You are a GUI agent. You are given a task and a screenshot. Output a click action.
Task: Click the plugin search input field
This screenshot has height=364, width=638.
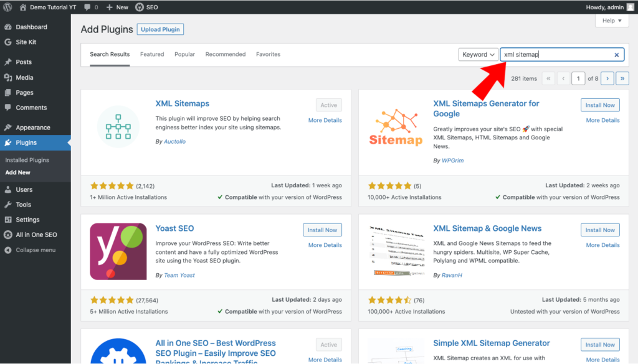coord(555,55)
